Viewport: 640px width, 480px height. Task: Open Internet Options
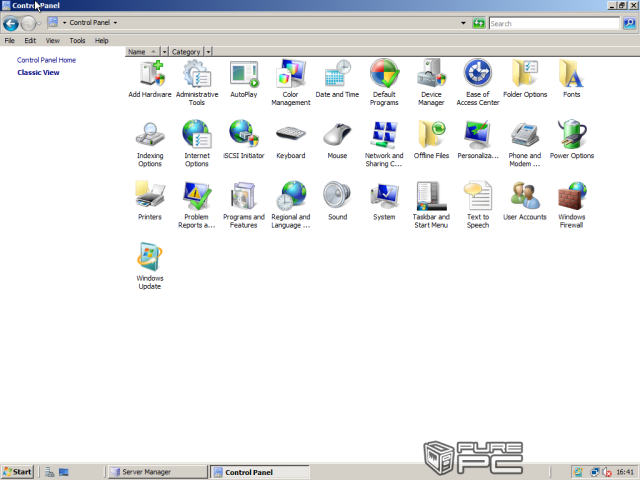(197, 144)
